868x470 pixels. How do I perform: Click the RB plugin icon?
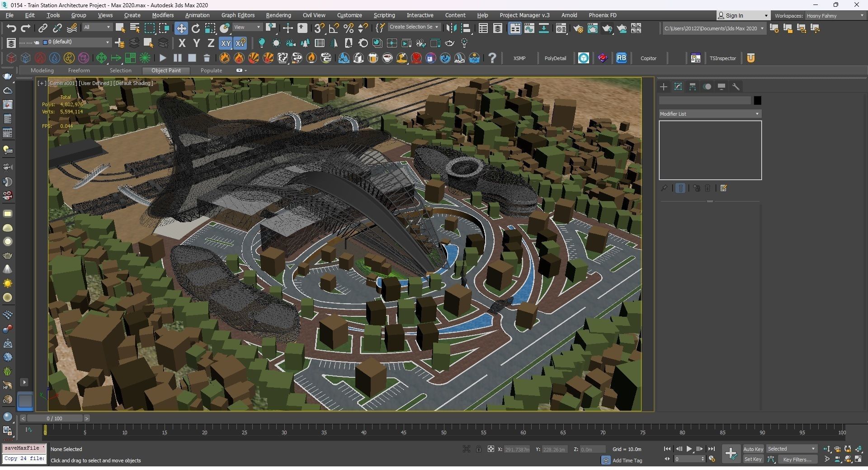point(622,58)
